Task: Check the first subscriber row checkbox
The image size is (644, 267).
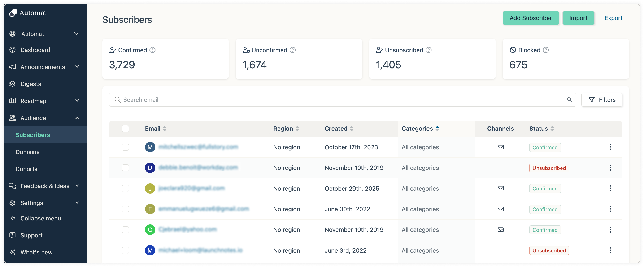Action: coord(125,147)
